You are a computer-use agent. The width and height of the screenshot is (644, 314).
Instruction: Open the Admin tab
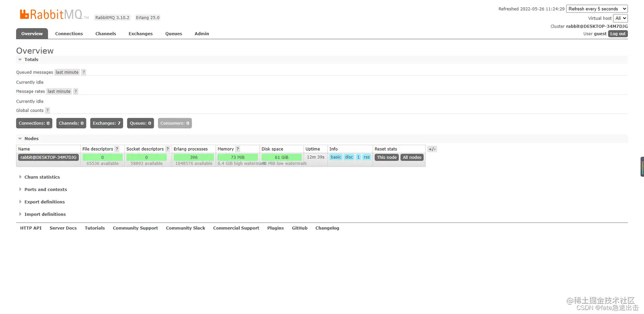pos(202,34)
